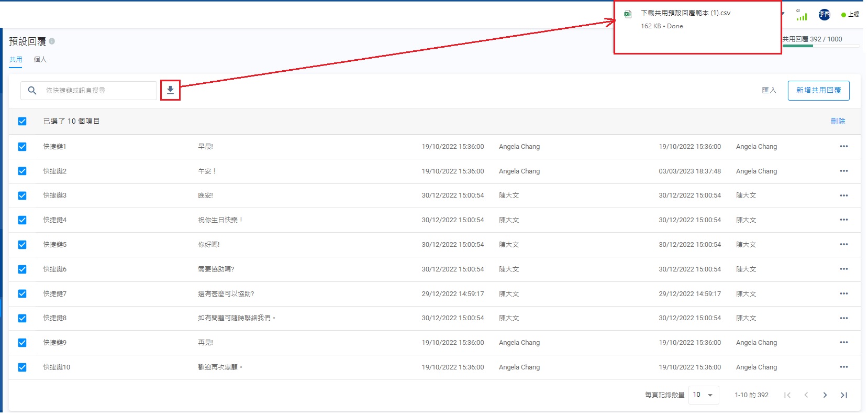The width and height of the screenshot is (868, 414).
Task: Open more options for 快捷鍵2 row
Action: pos(844,171)
